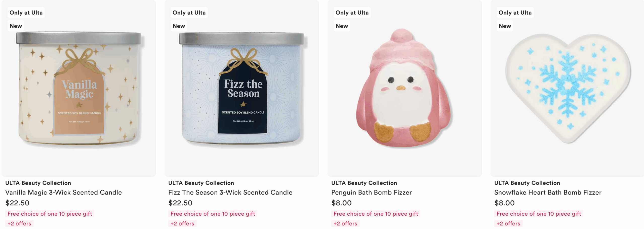Screen dimensions: 644x229
Task: Expand +2 offers for Penguin Bath Bomb Fizzer
Action: [x=345, y=223]
